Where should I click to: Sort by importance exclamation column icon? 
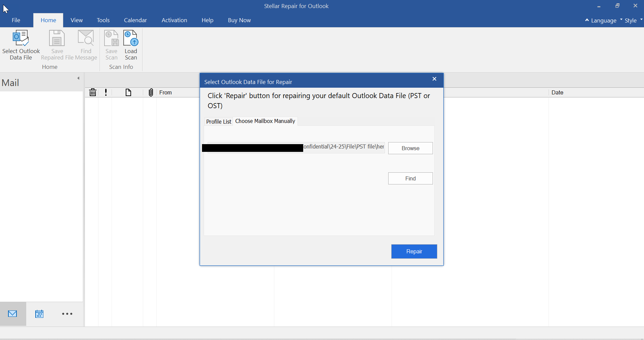click(x=106, y=92)
